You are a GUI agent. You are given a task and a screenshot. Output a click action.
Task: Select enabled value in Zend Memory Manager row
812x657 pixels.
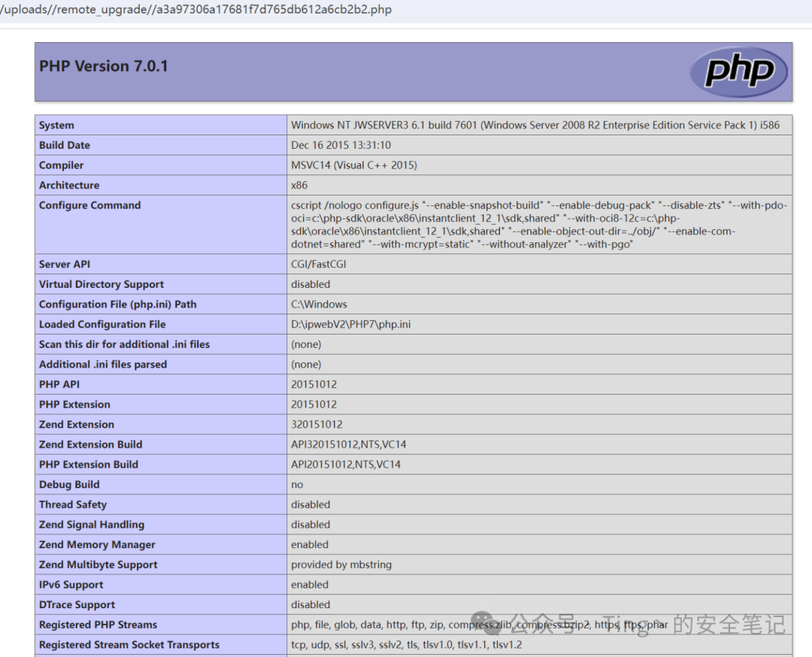pyautogui.click(x=310, y=545)
